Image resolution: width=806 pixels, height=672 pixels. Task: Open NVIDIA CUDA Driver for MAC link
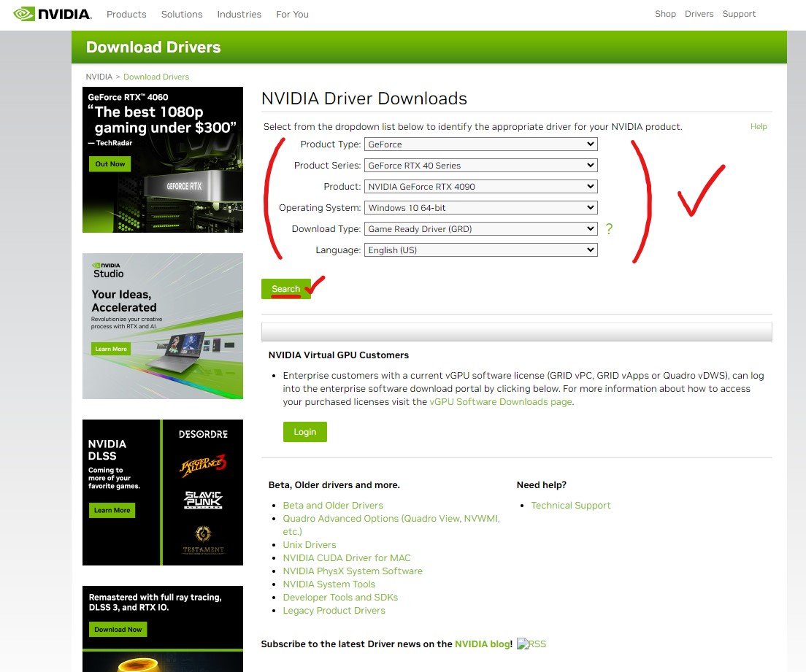pyautogui.click(x=347, y=558)
